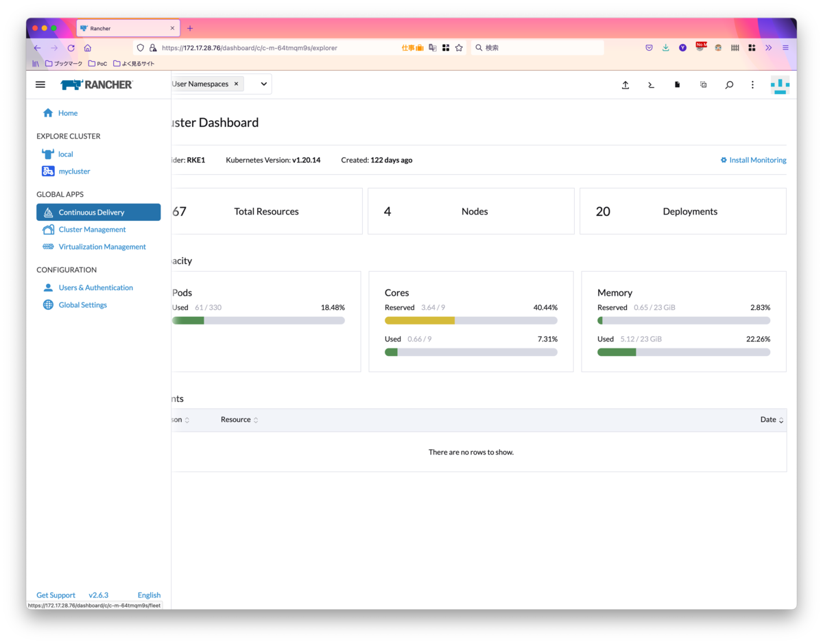Viewport: 823px width, 644px height.
Task: Expand the Firefox toolbar overflow chevron
Action: click(x=769, y=47)
